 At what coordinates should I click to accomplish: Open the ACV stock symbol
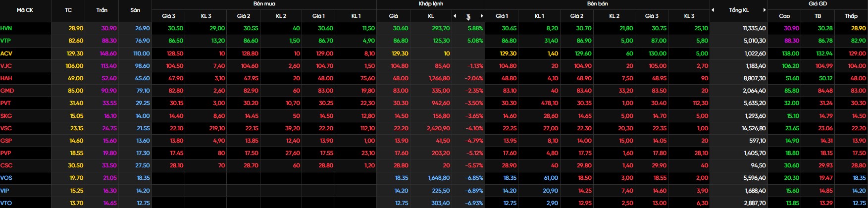pos(6,53)
